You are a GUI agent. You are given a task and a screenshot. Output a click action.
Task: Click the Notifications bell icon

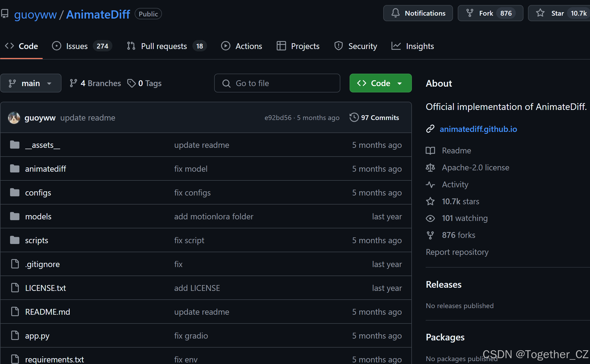395,13
